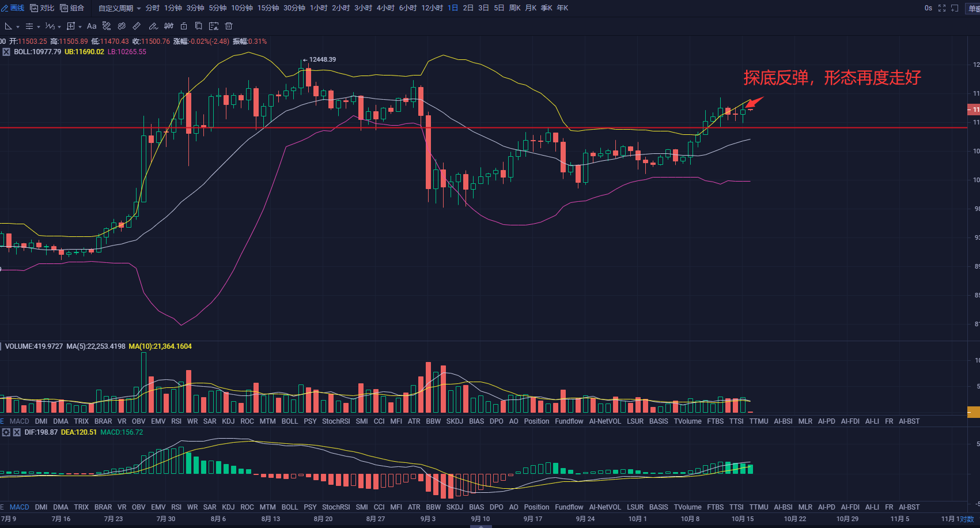Switch to the 1小时 timeframe

click(319, 8)
